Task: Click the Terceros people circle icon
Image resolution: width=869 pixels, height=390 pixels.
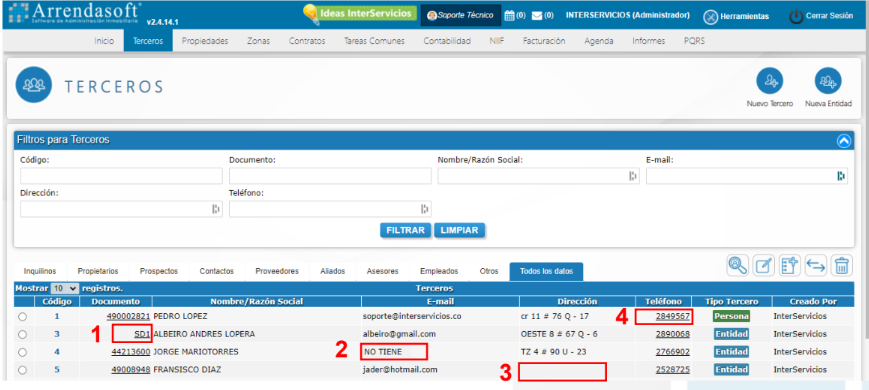Action: click(34, 85)
